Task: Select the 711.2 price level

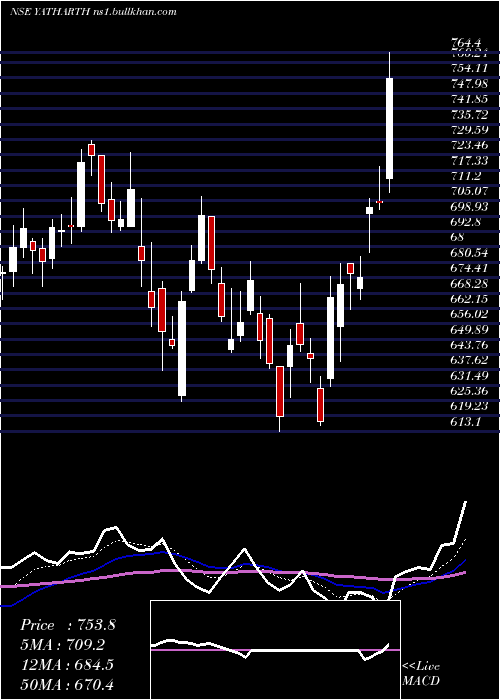Action: click(x=466, y=175)
